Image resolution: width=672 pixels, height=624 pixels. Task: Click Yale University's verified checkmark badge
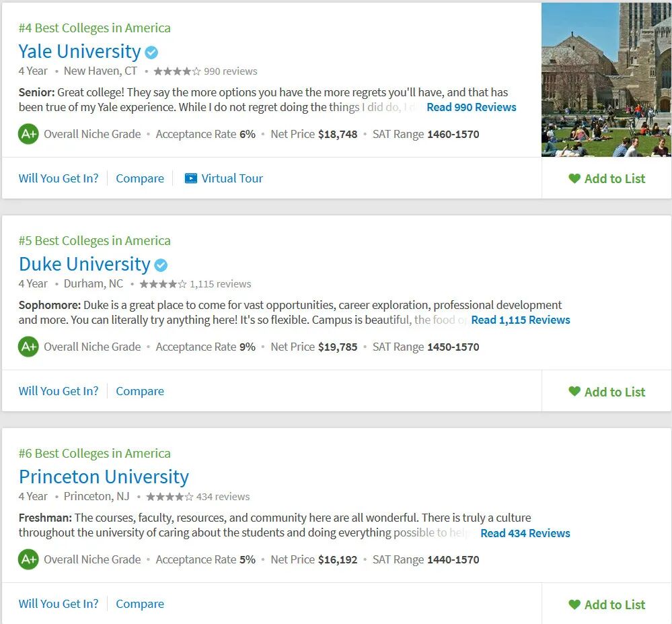[x=151, y=53]
